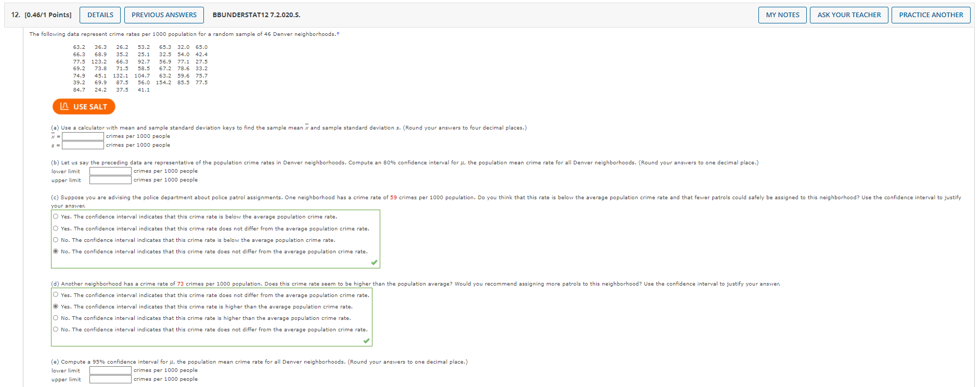The image size is (980, 387).
Task: Select part (d) 'Yes... is higher than' option
Action: click(x=56, y=306)
